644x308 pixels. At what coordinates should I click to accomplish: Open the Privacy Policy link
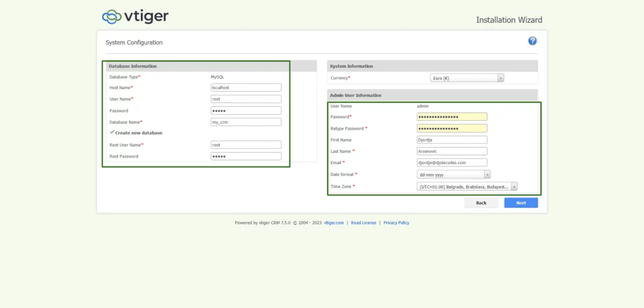[396, 223]
